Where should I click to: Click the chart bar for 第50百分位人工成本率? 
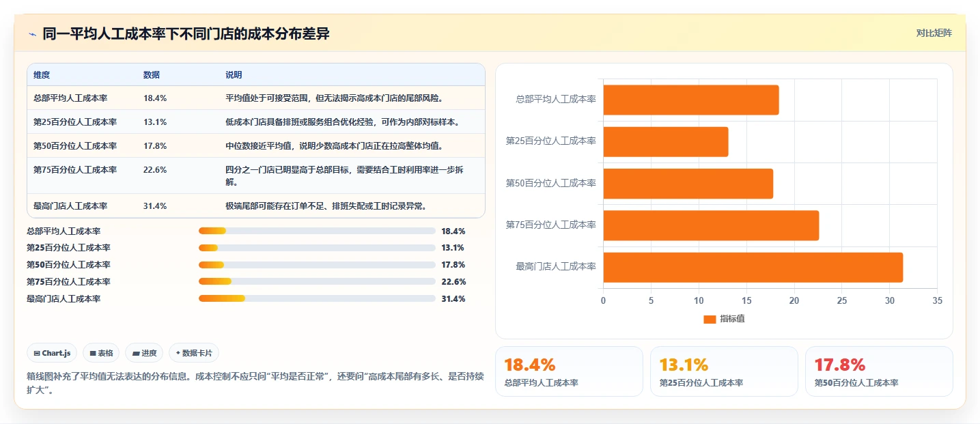tap(688, 184)
